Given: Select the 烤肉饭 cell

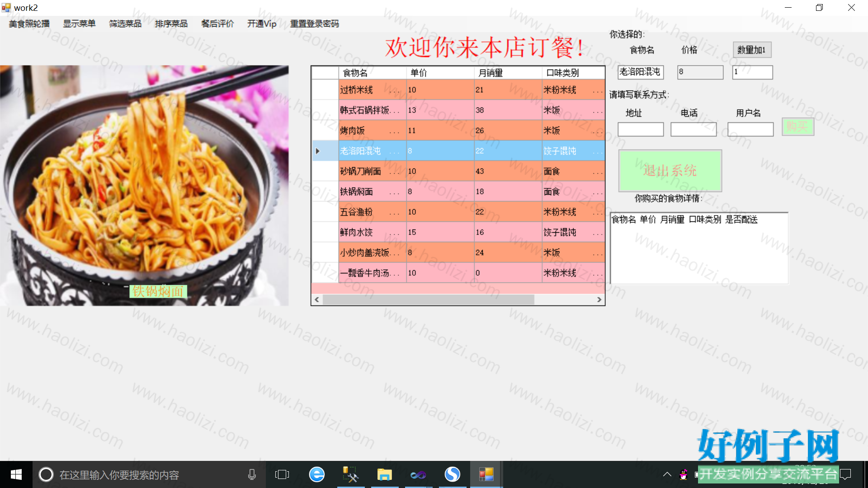Looking at the screenshot, I should pyautogui.click(x=373, y=131).
